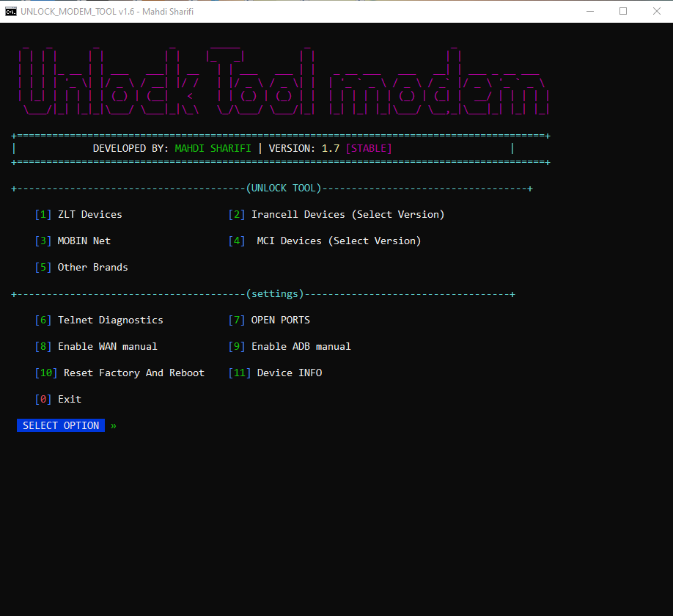
Task: Open option [11] Device INFO
Action: point(275,373)
